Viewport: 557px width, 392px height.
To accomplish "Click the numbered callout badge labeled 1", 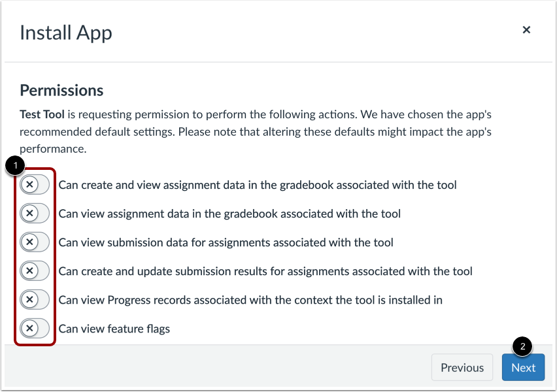I will 14,166.
